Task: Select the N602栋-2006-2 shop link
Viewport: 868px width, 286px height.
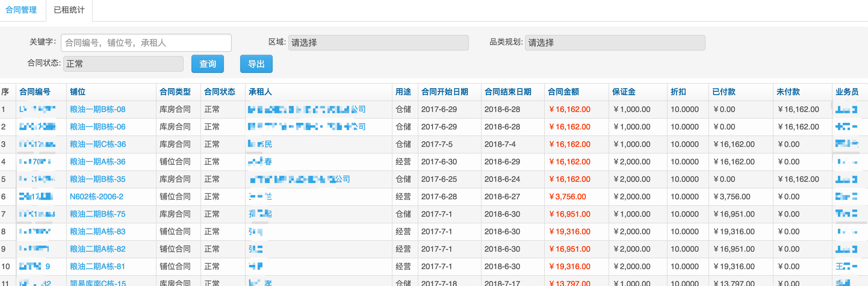Action: (x=96, y=197)
